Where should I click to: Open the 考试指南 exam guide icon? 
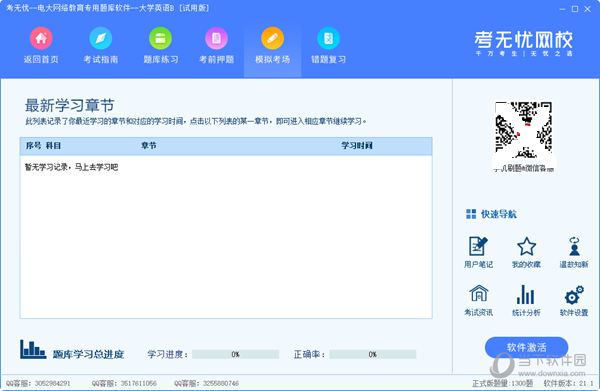point(101,38)
